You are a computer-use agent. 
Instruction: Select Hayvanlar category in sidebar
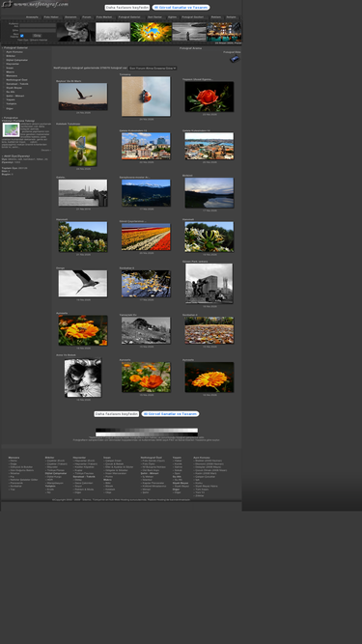tap(13, 64)
